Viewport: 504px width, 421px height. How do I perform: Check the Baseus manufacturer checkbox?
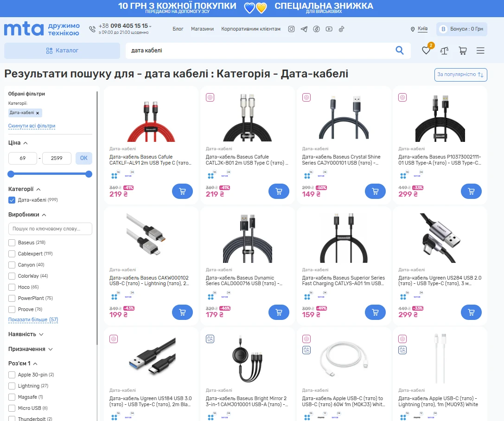tap(12, 242)
